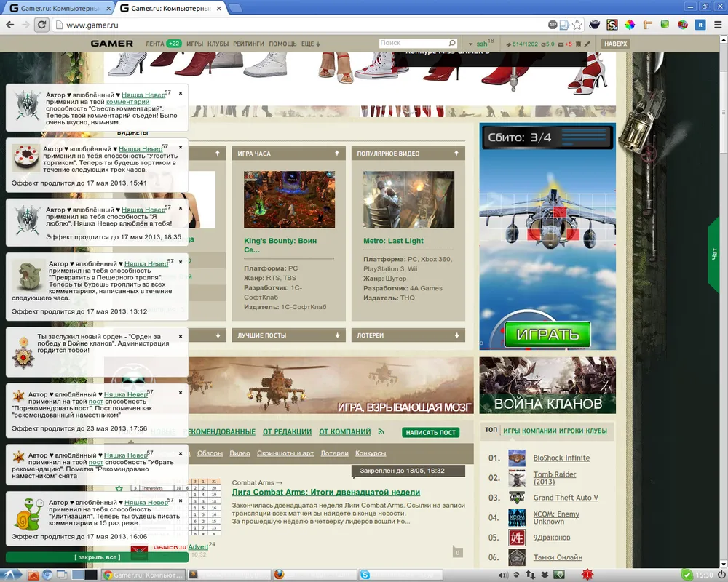The image size is (728, 582).
Task: Open the user dropdown arrow next to ssh
Action: (470, 44)
